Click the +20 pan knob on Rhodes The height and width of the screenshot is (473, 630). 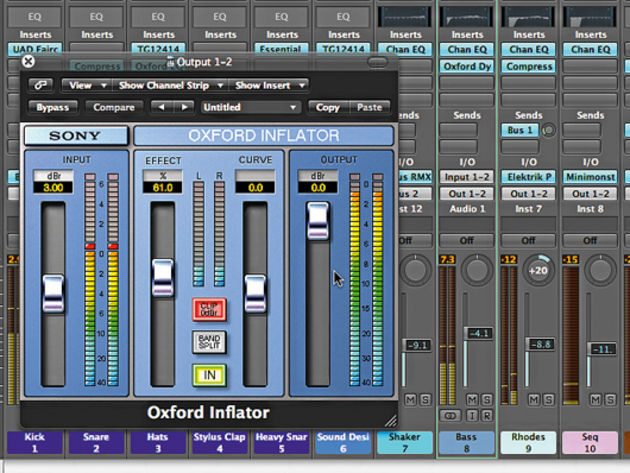tap(538, 270)
